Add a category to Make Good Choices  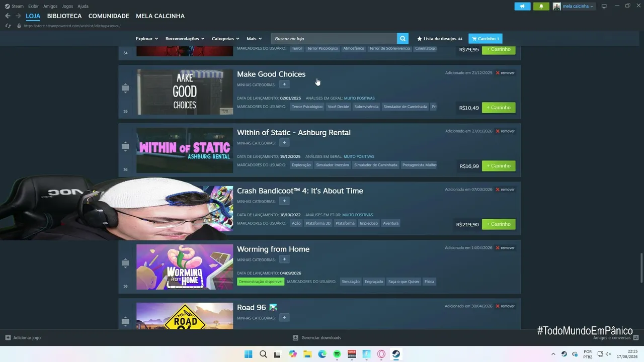[x=284, y=84]
